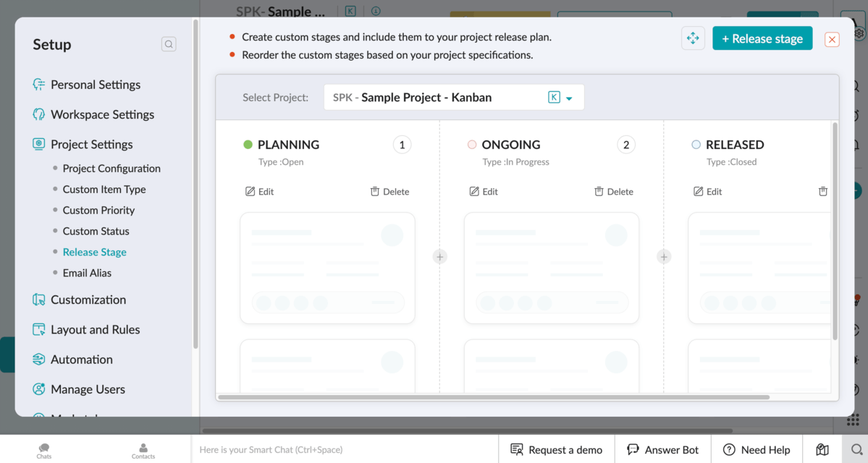This screenshot has height=463, width=868.
Task: Select Custom Priority from Project Settings
Action: click(x=98, y=210)
